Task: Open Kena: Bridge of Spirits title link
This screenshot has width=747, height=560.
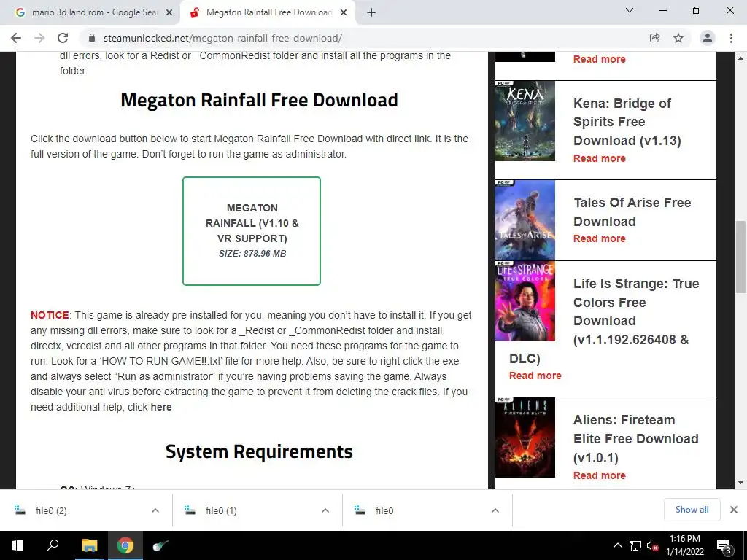Action: 627,122
